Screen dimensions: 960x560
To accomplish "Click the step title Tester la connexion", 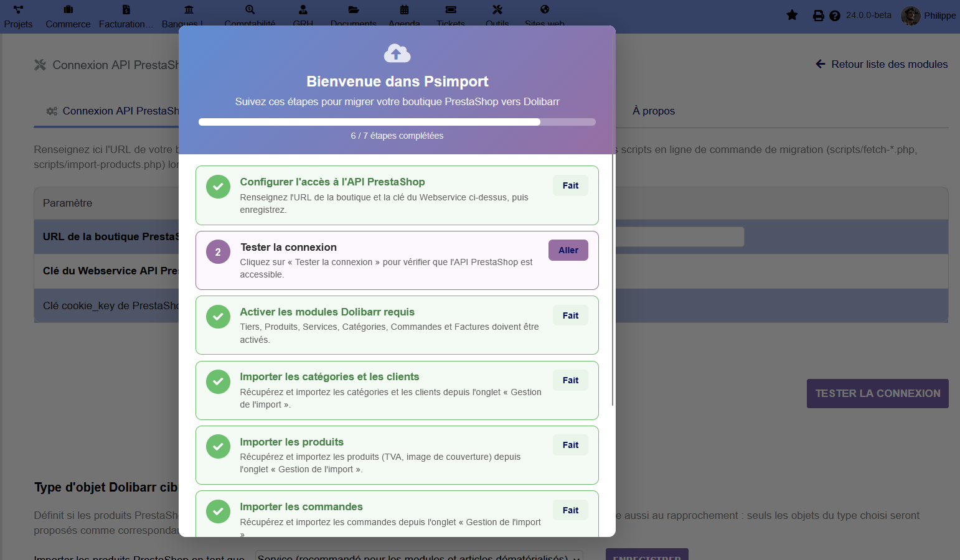I will (288, 247).
